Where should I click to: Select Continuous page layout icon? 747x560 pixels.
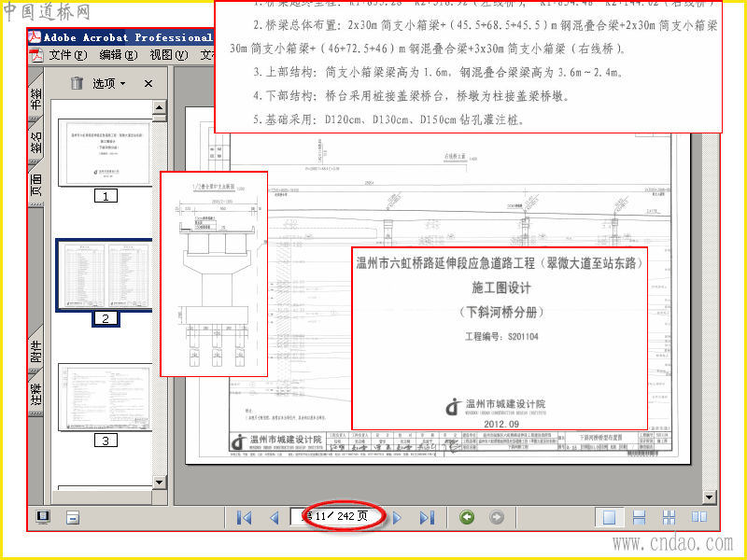(x=639, y=517)
